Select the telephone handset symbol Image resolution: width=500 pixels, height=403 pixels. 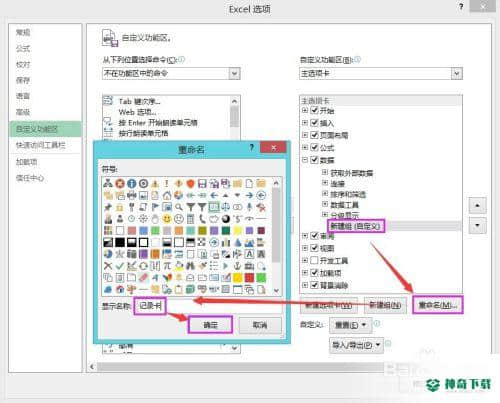202,219
